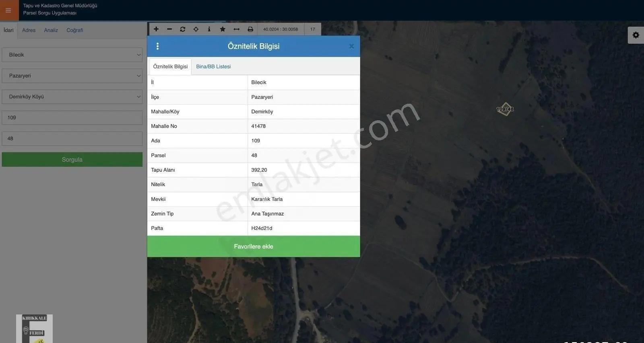This screenshot has width=644, height=343.
Task: Switch to Adres tab
Action: (x=29, y=30)
